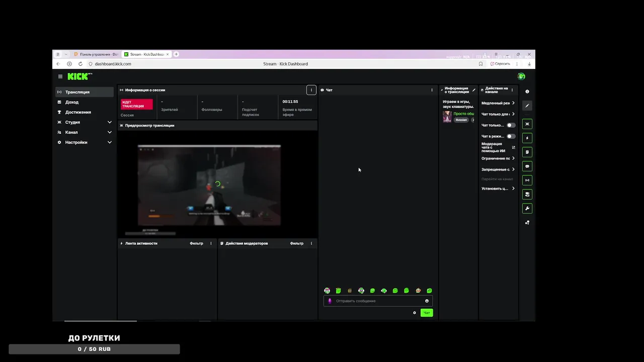Toggle the 'Чат только...' switch
Screen dimensions: 644x362
coord(511,125)
